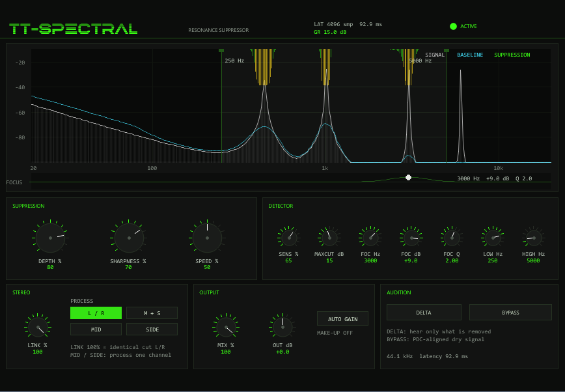Click the OUT dB value +0.0
565x392 pixels.
282,352
